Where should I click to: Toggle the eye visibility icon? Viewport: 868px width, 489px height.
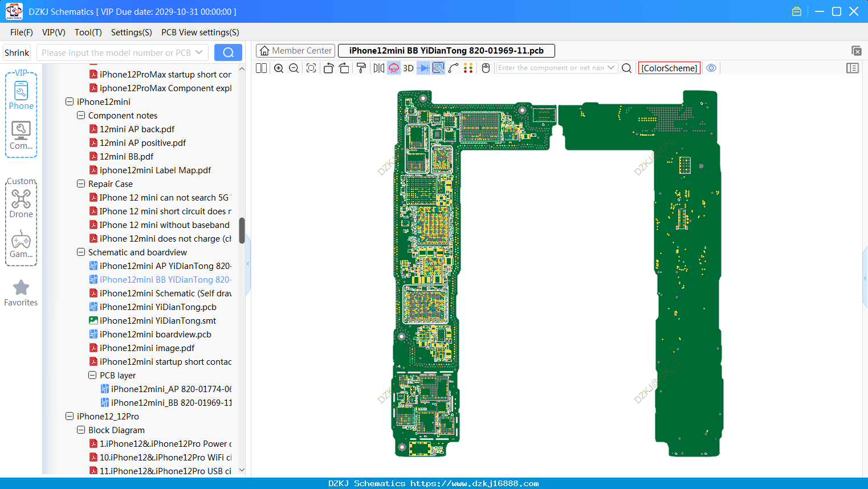pos(711,68)
